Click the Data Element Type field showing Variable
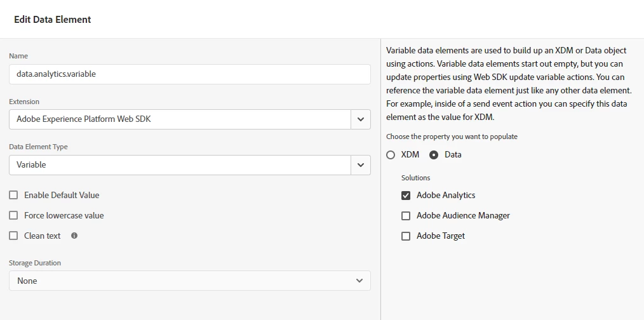Screen dimensions: 644x320 tap(180, 165)
